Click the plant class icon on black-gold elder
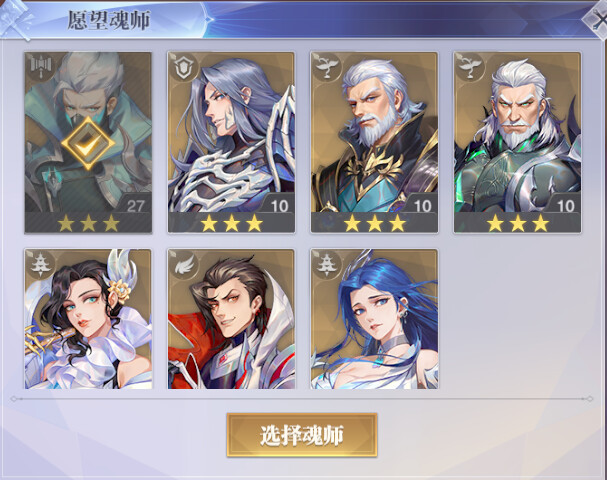The width and height of the screenshot is (607, 480). click(326, 67)
